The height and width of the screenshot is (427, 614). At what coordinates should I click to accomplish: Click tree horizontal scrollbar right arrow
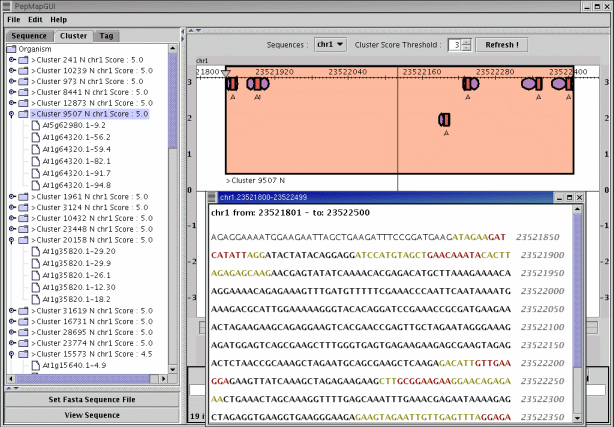164,379
